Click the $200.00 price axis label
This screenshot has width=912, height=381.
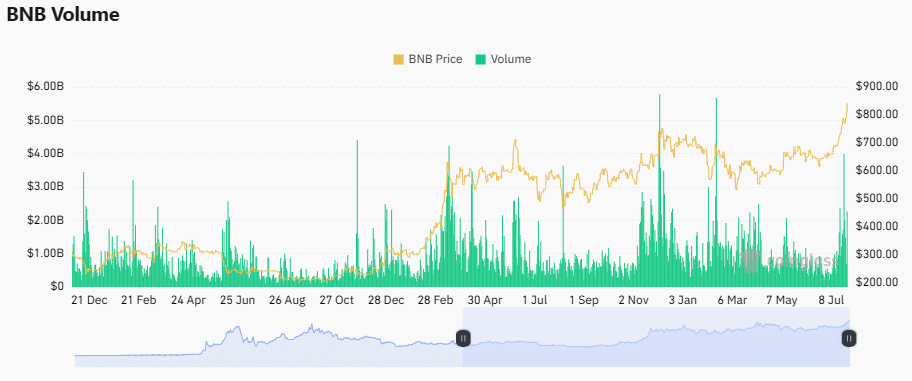tap(877, 282)
